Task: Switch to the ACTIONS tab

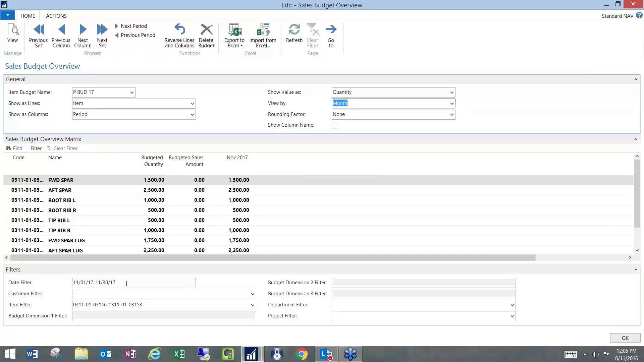Action: tap(56, 16)
